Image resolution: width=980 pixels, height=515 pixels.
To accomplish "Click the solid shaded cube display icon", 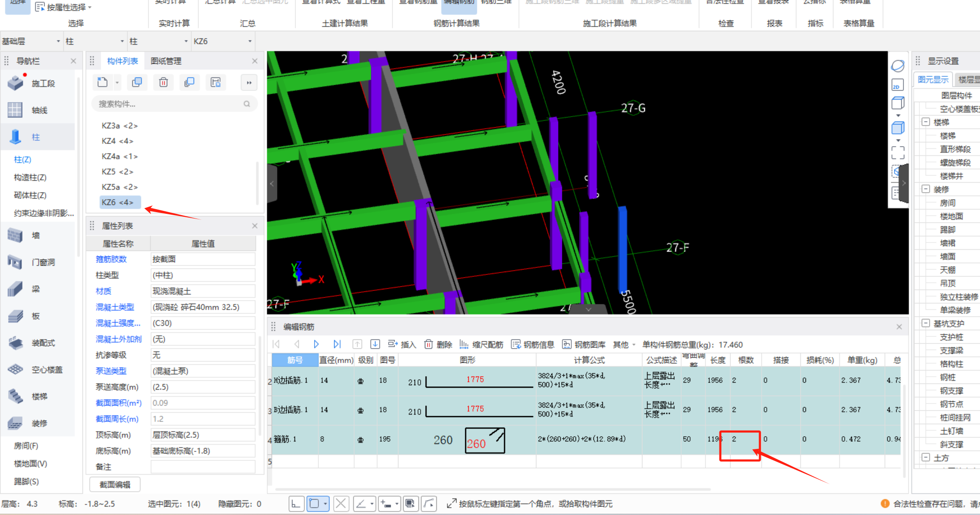I will [897, 128].
